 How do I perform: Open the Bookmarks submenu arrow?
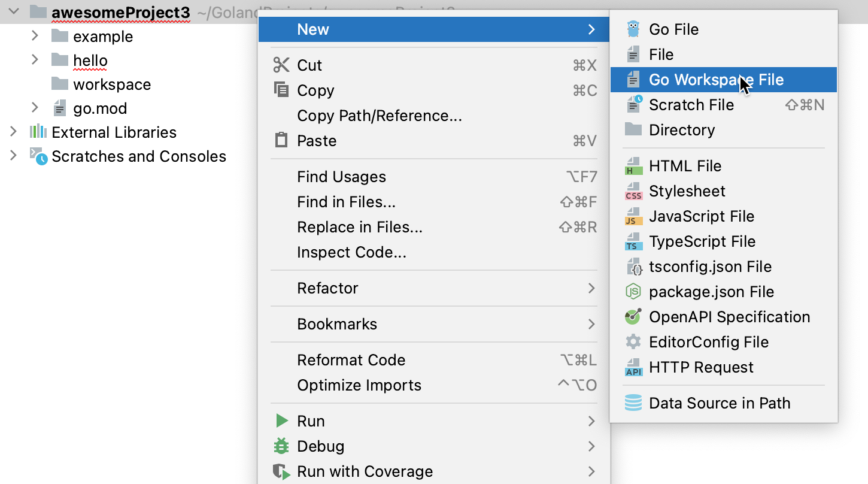[x=591, y=324]
